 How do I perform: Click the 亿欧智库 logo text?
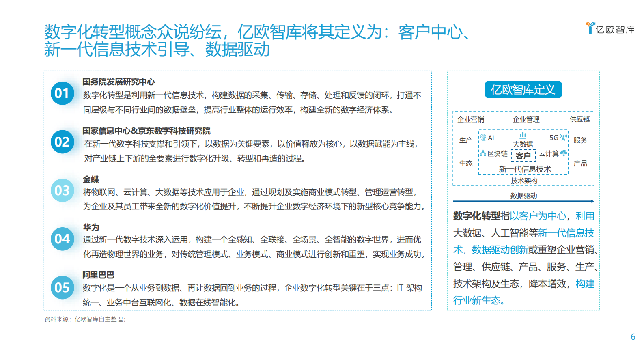[615, 30]
